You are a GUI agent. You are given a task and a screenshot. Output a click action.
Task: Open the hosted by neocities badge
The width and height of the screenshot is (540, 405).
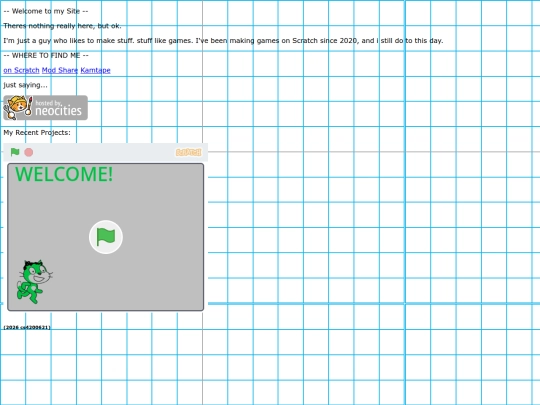point(45,108)
